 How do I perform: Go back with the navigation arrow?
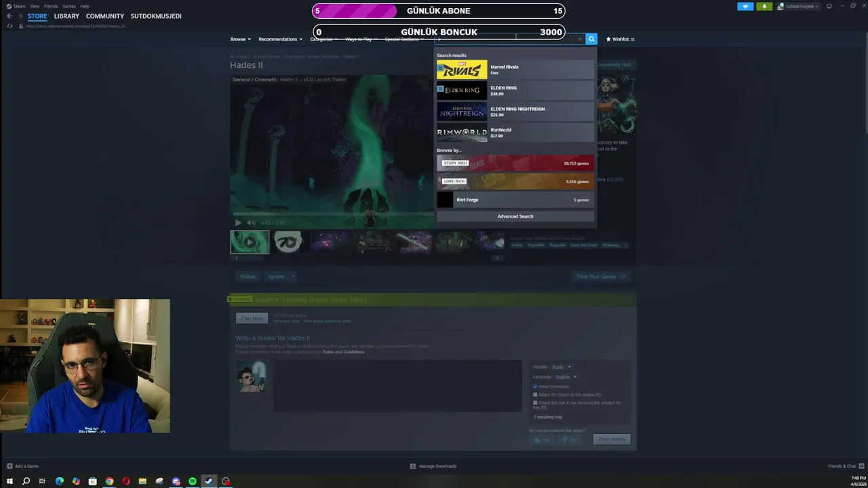click(9, 16)
